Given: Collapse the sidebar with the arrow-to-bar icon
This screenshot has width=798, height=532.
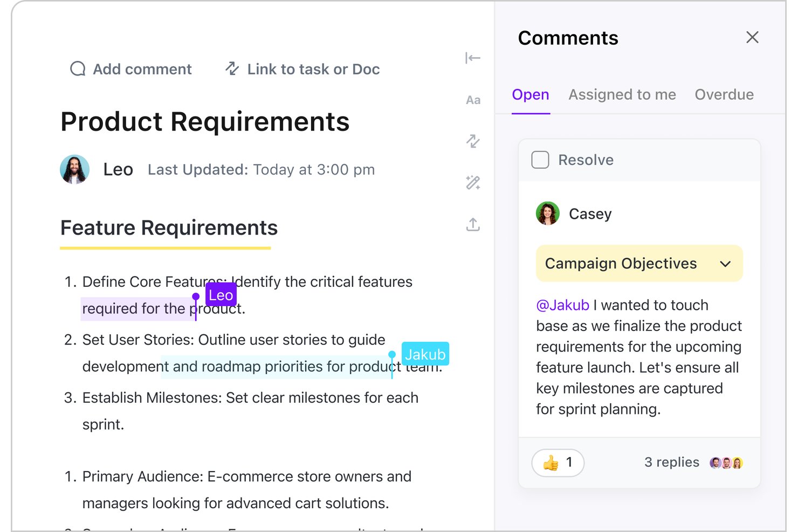Looking at the screenshot, I should pyautogui.click(x=473, y=58).
